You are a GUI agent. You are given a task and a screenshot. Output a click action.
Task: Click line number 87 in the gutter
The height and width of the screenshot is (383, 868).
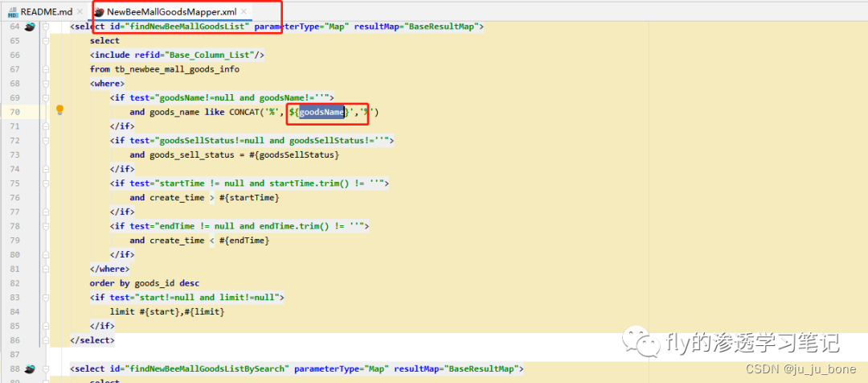pyautogui.click(x=15, y=353)
